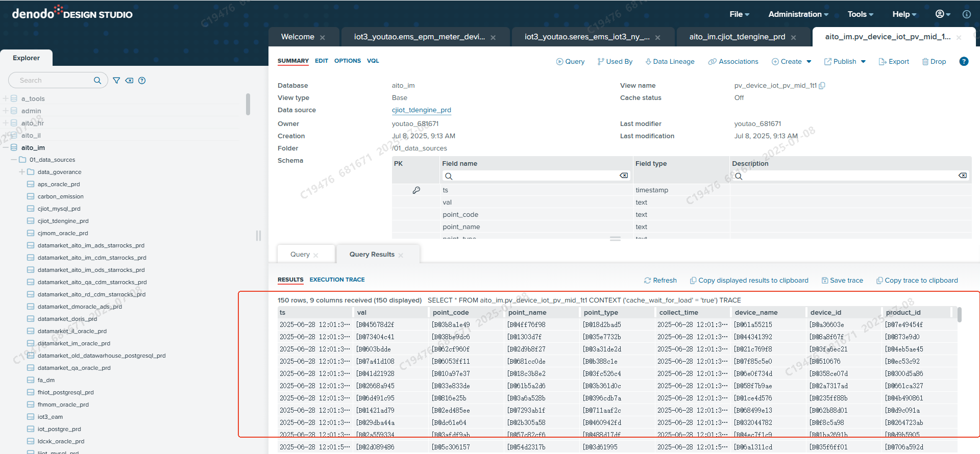Click the search magnifier in Explorer
The height and width of the screenshot is (454, 980).
pyautogui.click(x=97, y=81)
